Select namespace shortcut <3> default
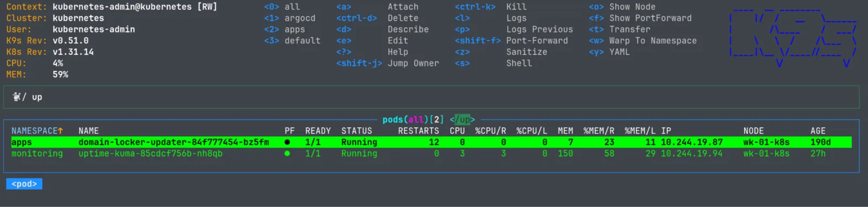The width and height of the screenshot is (868, 207). click(292, 41)
